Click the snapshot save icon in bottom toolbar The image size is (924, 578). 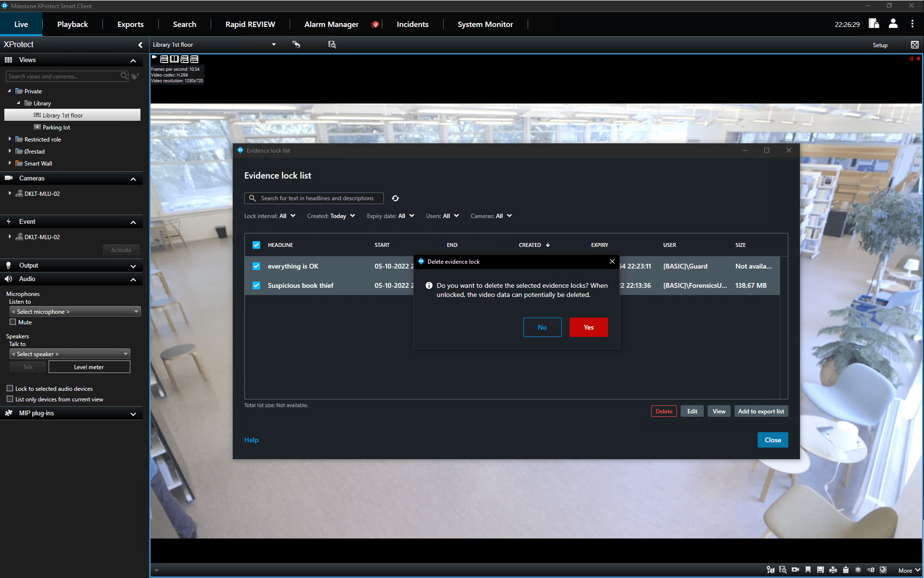coord(821,570)
